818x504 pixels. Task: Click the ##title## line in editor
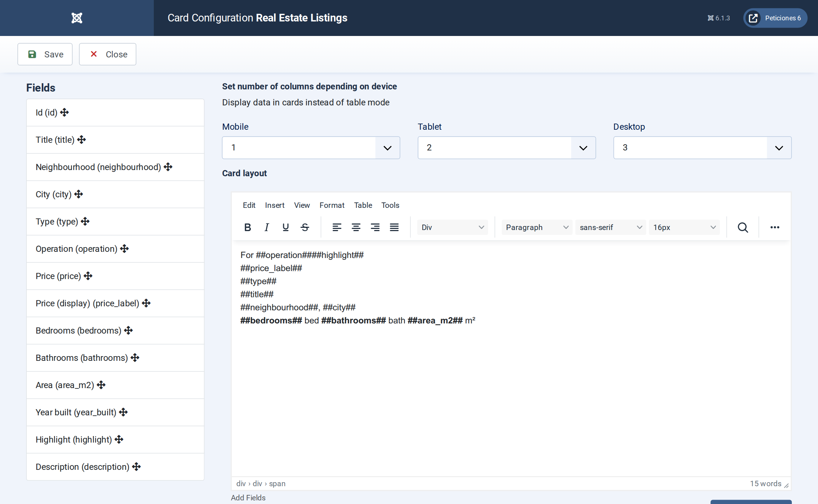257,294
